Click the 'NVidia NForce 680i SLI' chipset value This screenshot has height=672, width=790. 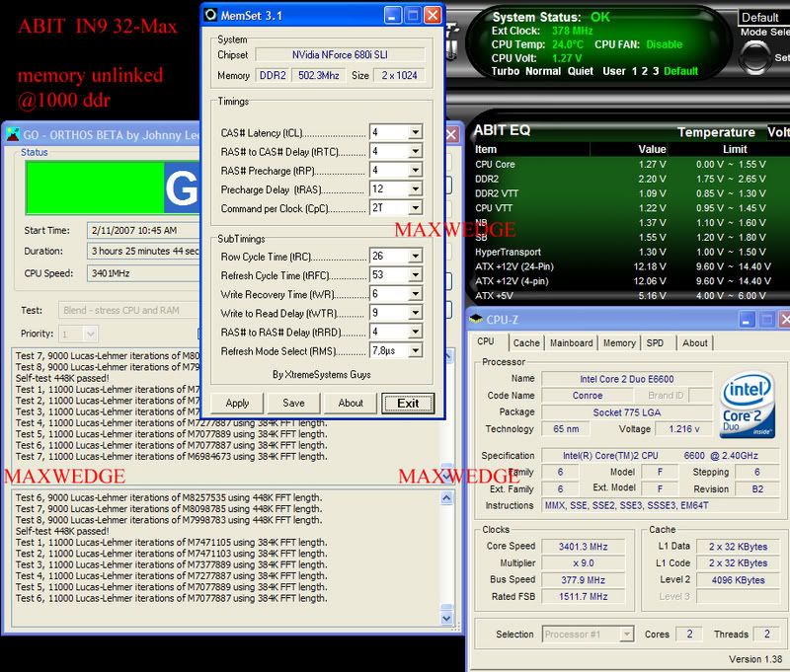340,55
